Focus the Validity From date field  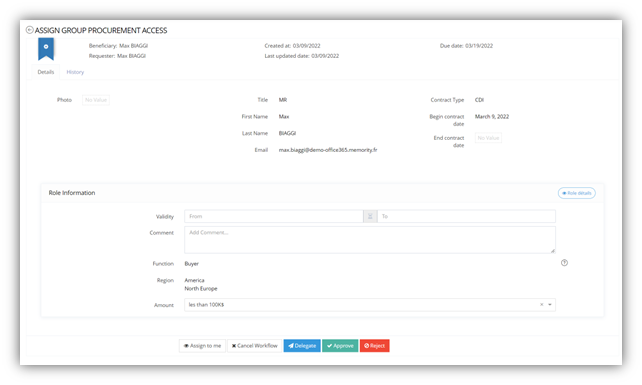click(x=274, y=216)
